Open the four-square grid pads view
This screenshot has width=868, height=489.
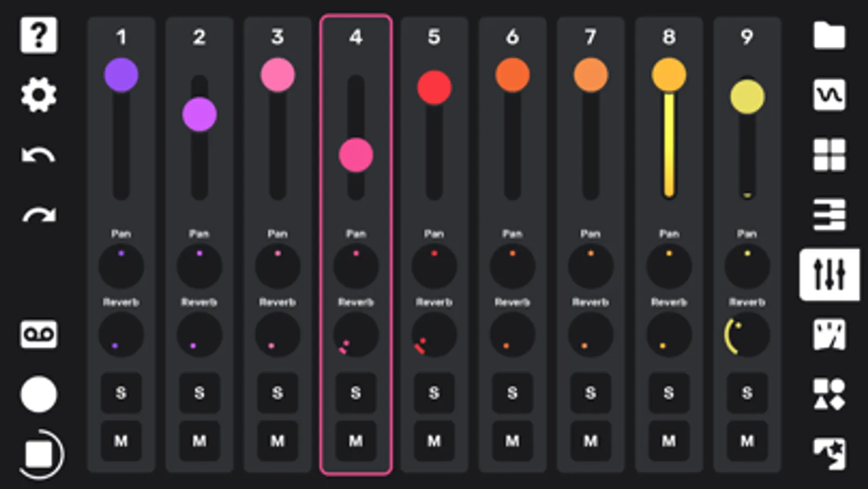click(x=829, y=155)
